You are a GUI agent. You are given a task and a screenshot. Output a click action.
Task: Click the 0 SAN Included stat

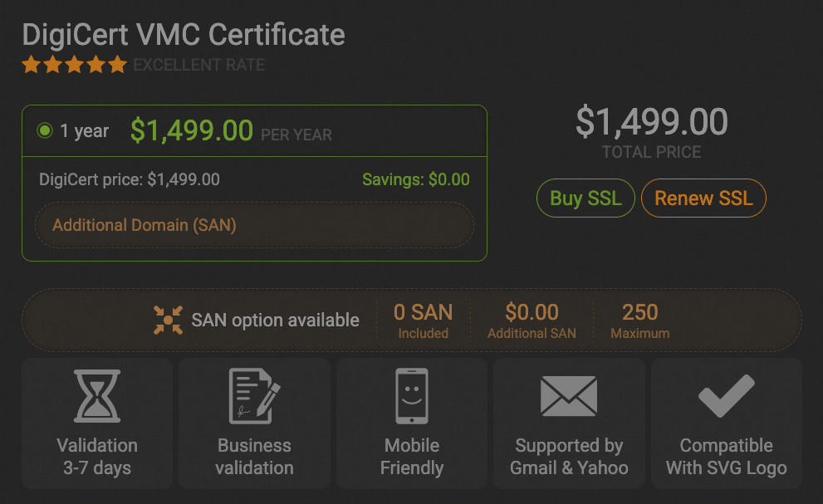coord(424,320)
